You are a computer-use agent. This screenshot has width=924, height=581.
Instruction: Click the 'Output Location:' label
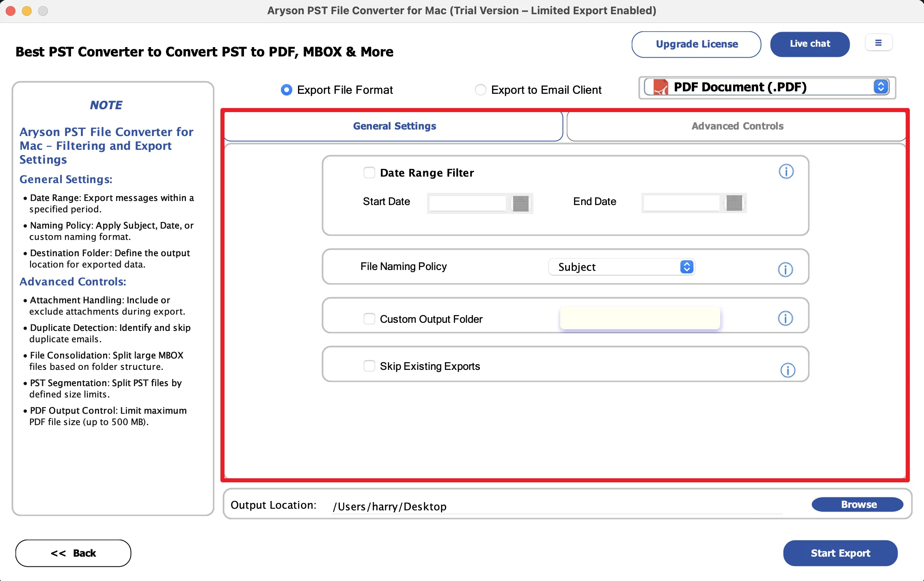tap(274, 505)
